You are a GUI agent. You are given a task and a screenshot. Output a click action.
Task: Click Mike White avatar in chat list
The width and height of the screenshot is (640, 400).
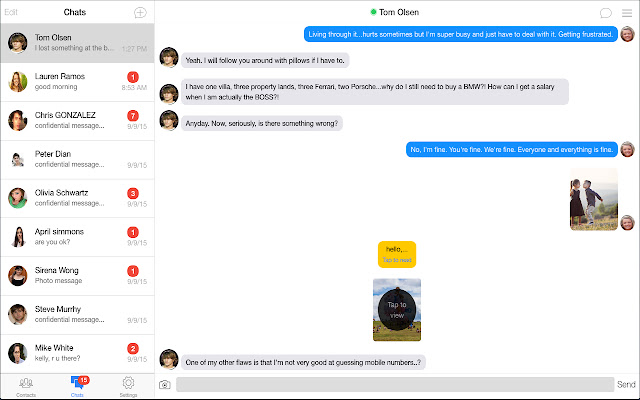(18, 353)
